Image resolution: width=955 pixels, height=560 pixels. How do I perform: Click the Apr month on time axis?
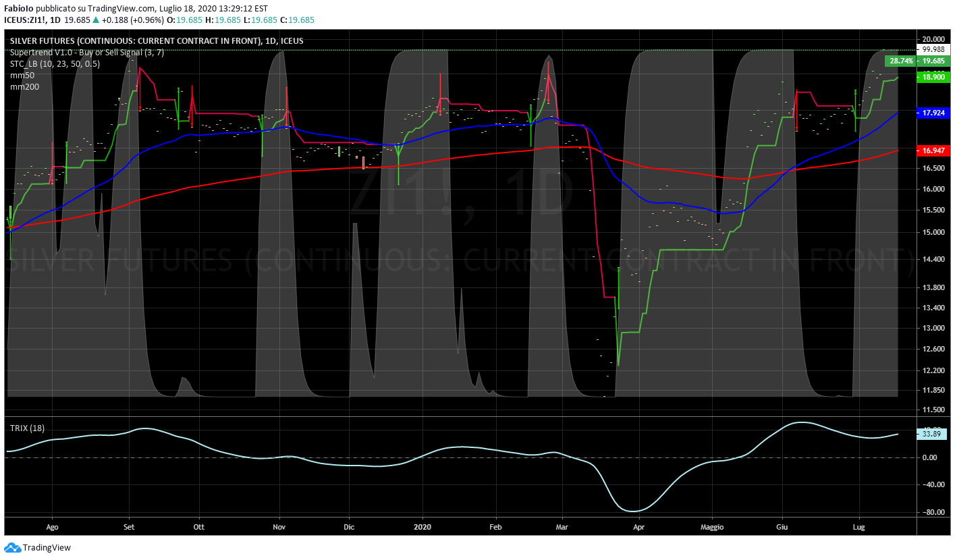pyautogui.click(x=639, y=526)
